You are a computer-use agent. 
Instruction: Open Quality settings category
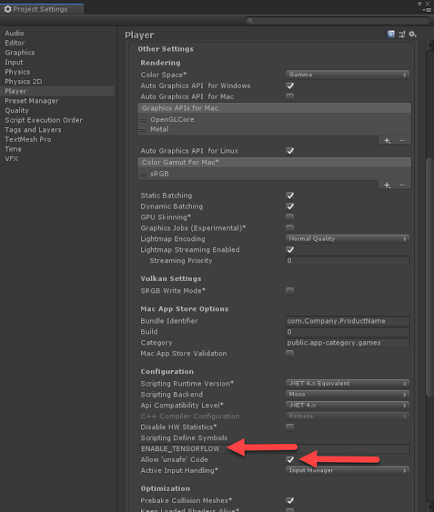pos(17,110)
